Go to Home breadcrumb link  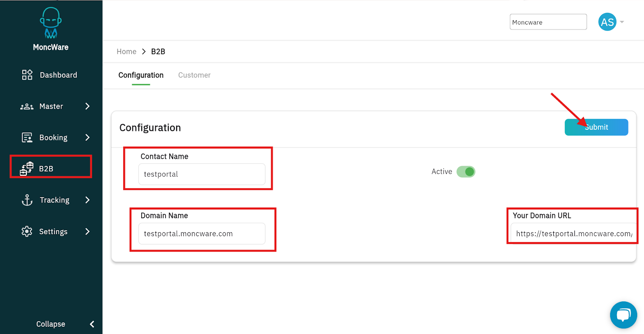click(x=126, y=52)
